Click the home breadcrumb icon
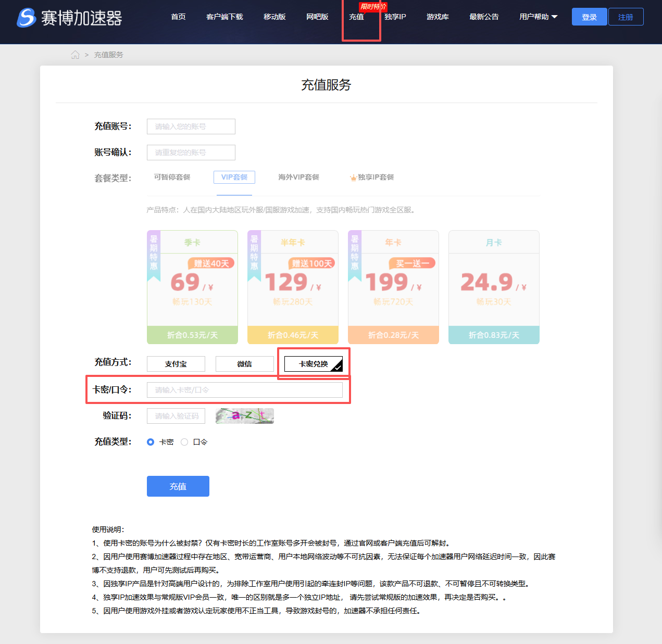Screen dimensions: 662x644 76,55
